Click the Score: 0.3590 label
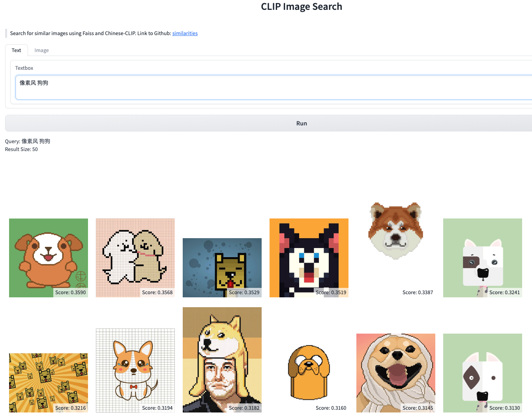The width and height of the screenshot is (532, 418). pyautogui.click(x=70, y=293)
